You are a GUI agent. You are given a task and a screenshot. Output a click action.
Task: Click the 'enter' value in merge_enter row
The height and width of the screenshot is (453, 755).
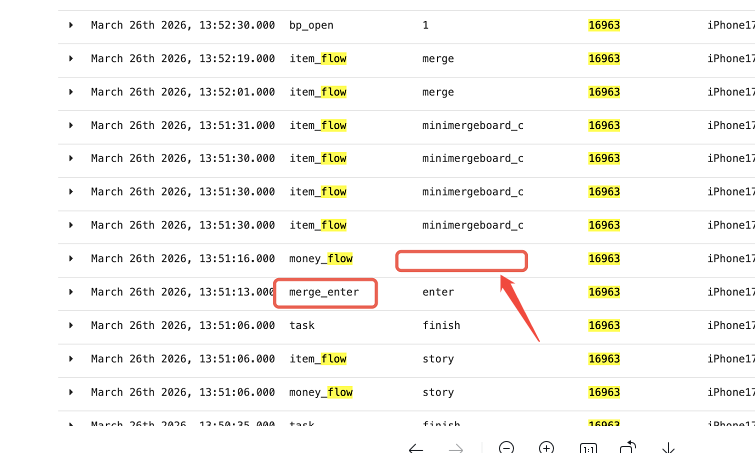pyautogui.click(x=438, y=292)
